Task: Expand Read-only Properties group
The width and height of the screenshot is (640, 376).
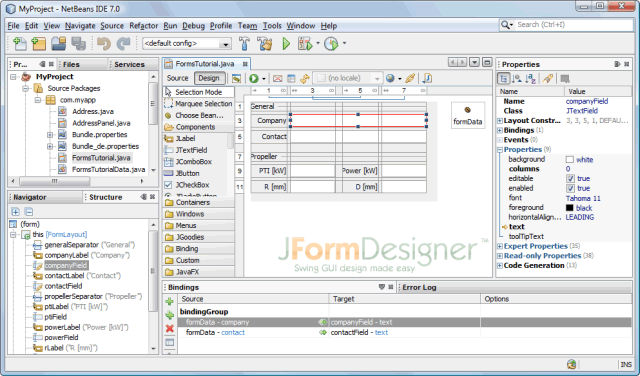Action: point(500,256)
